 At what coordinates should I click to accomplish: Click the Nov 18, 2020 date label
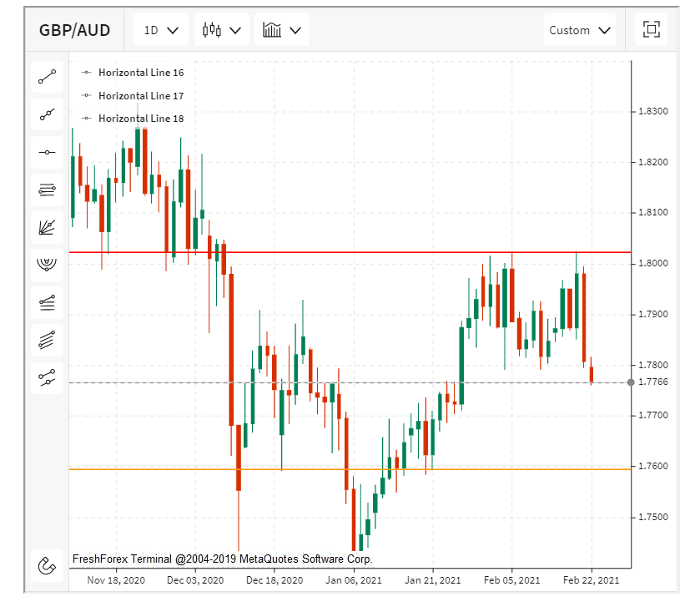tap(116, 580)
